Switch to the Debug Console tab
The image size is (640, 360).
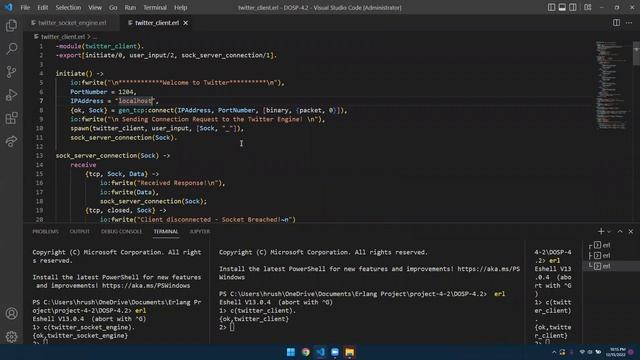pyautogui.click(x=121, y=231)
